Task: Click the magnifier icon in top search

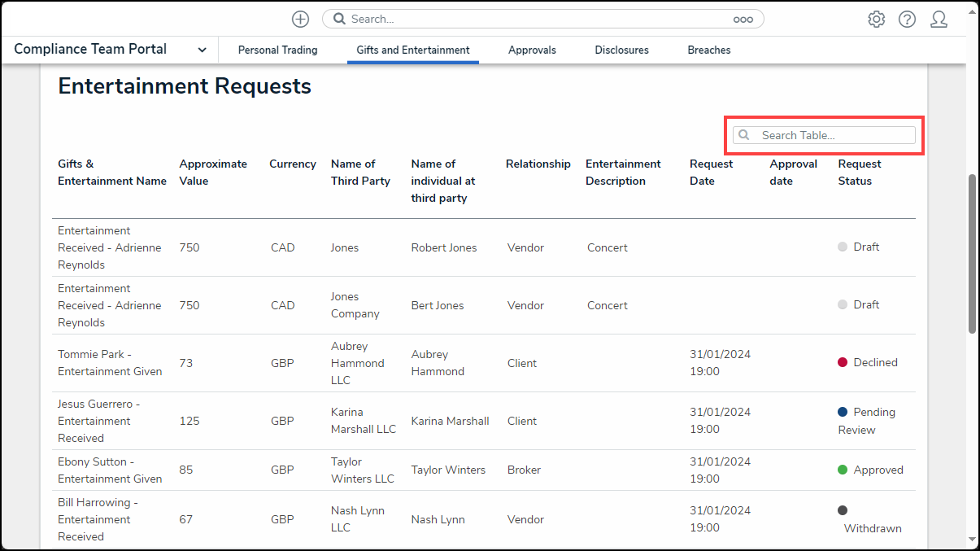Action: [x=340, y=19]
